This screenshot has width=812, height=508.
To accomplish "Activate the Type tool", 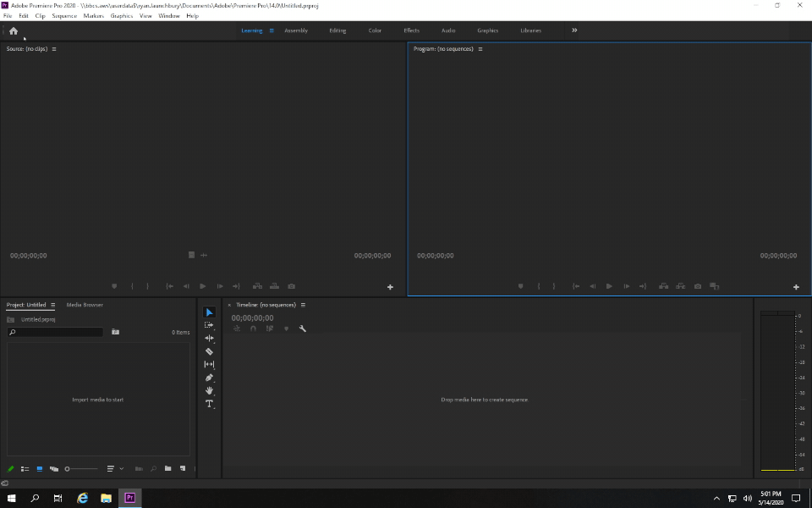I will pyautogui.click(x=209, y=404).
